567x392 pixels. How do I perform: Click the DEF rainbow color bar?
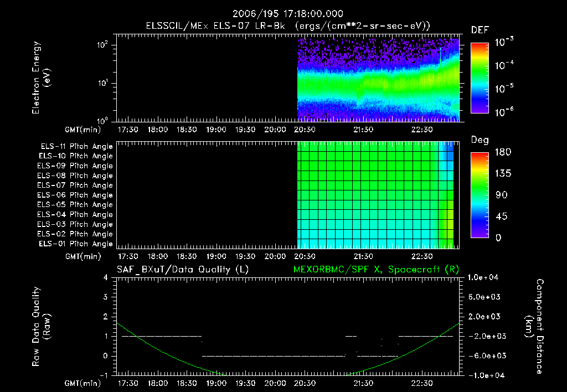pos(480,78)
